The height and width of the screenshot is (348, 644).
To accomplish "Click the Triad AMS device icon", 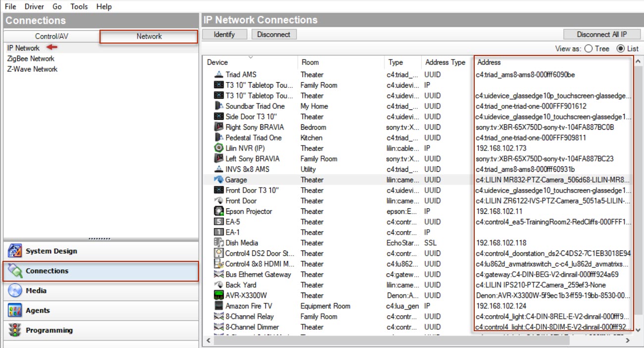I will tap(219, 75).
